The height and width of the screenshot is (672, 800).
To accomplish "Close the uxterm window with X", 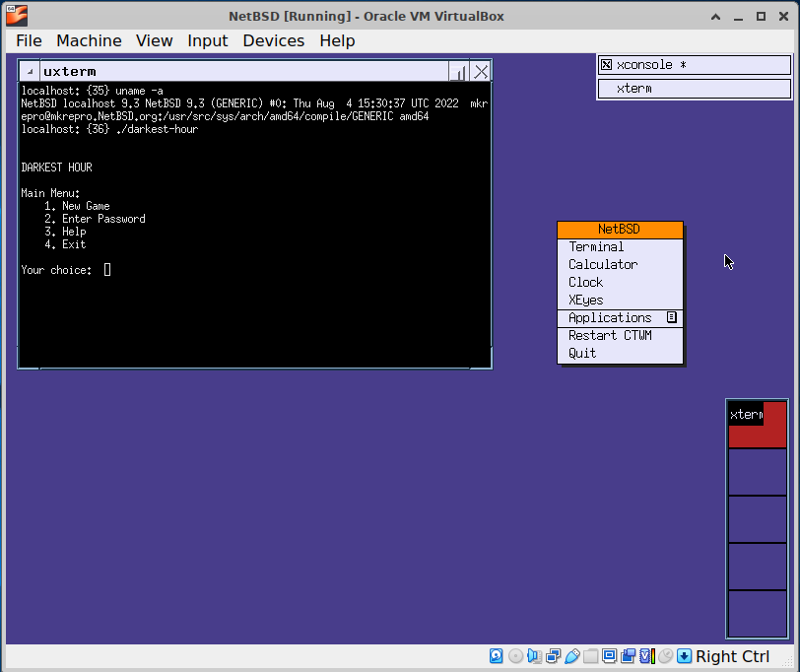I will tap(481, 71).
